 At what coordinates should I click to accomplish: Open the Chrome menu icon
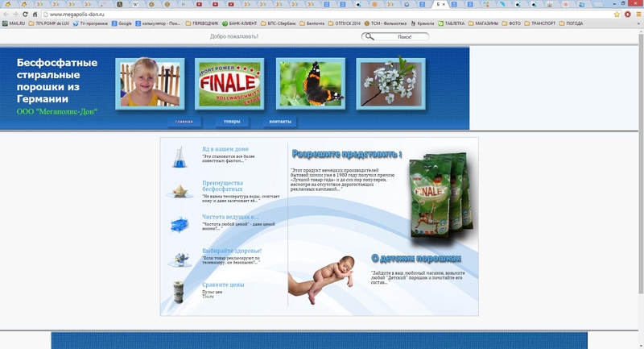coord(637,15)
